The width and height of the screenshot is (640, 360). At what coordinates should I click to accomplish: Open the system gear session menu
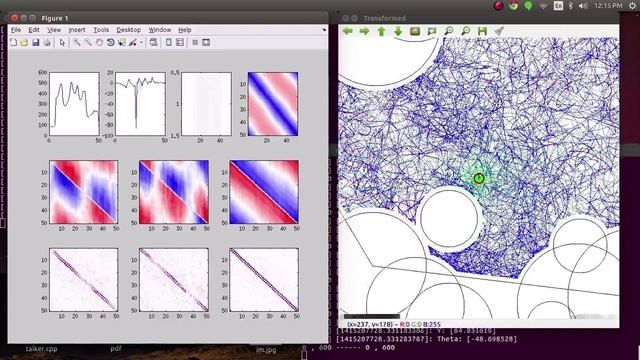632,6
